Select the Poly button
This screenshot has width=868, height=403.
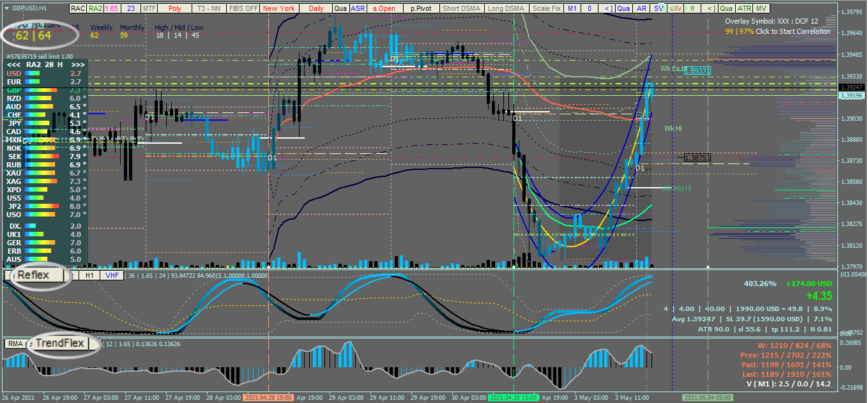point(175,8)
